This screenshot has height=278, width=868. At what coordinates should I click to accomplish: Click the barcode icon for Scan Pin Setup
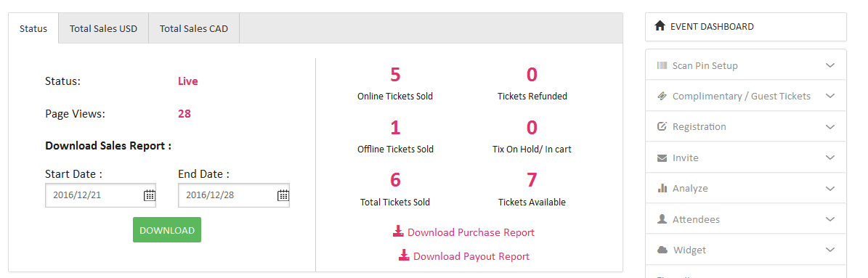[662, 65]
